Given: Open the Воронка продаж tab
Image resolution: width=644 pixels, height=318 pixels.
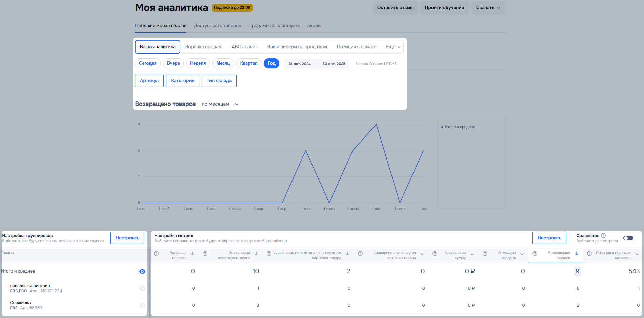Looking at the screenshot, I should click(203, 47).
